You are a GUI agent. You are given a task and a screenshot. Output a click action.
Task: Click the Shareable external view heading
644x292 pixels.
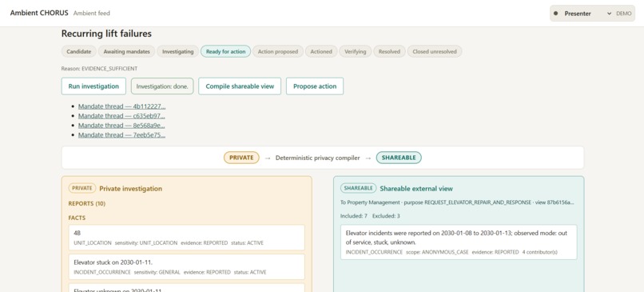(416, 189)
